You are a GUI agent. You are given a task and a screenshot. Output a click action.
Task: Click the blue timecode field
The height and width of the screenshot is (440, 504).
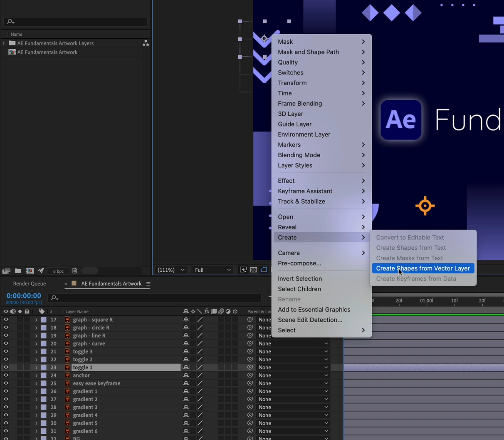point(24,296)
